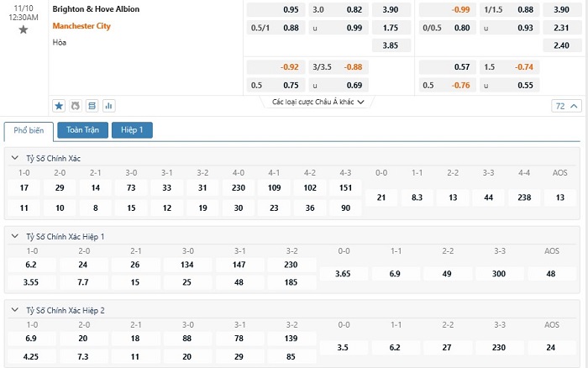The width and height of the screenshot is (588, 368).
Task: Pick draw odds 3.85 full match
Action: 391,45
